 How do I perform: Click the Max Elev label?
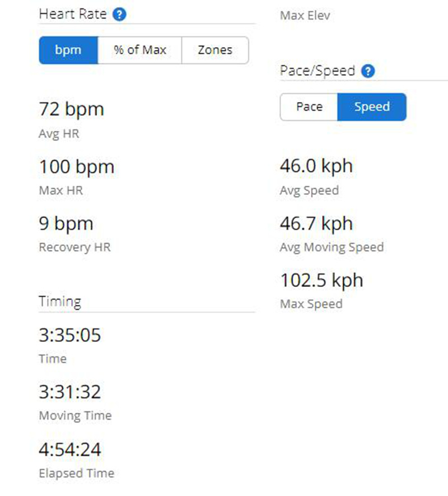(305, 16)
